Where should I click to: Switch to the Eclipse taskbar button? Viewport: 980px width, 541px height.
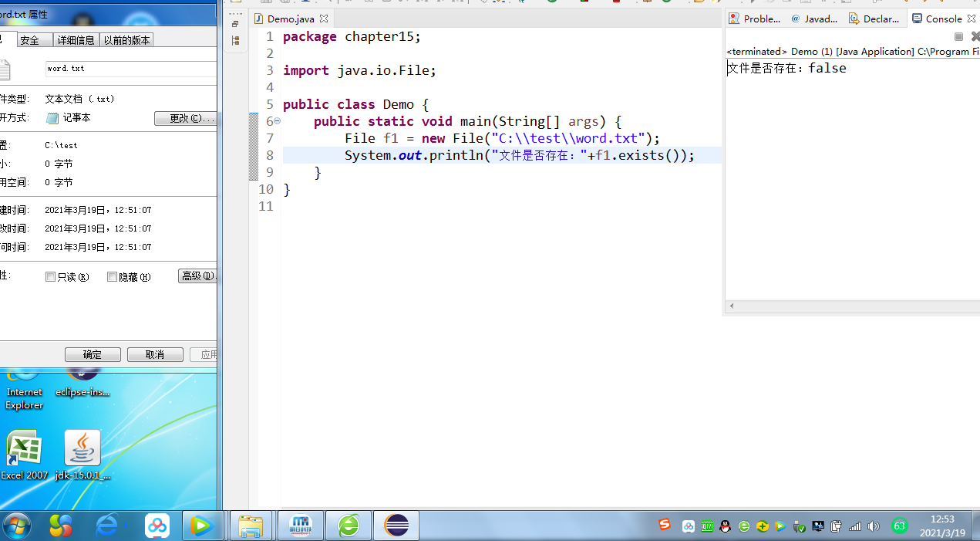396,526
